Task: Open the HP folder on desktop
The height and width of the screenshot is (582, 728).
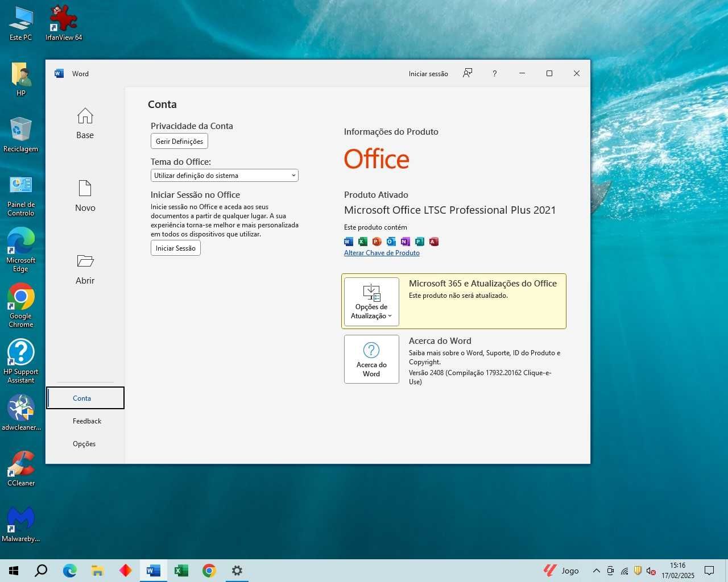Action: [x=21, y=80]
